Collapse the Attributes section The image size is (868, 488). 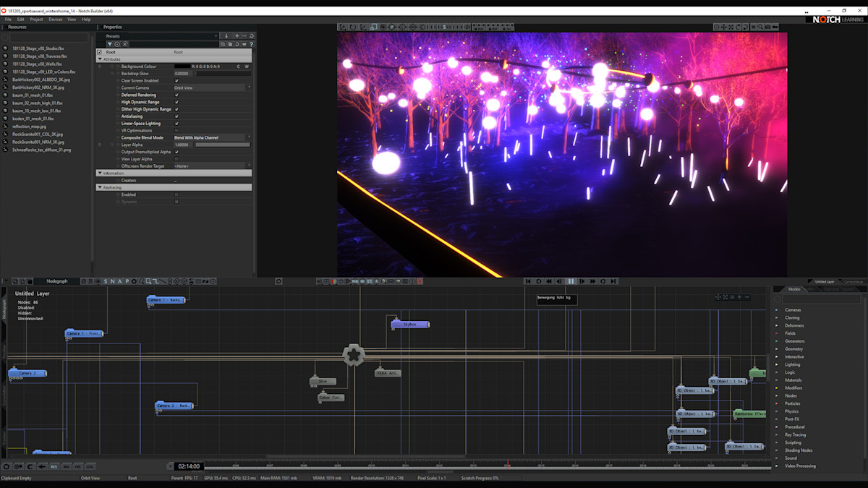(x=100, y=59)
